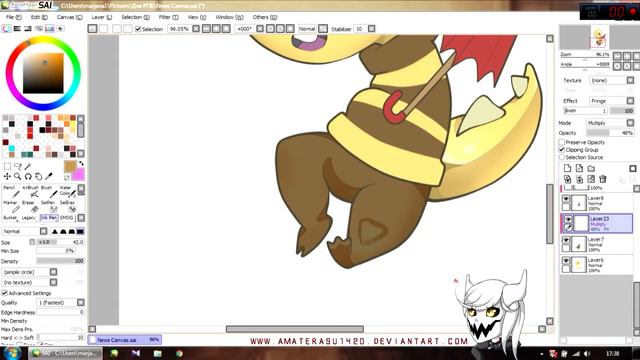Create a new linework layer
Image resolution: width=640 pixels, height=360 pixels.
[579, 168]
